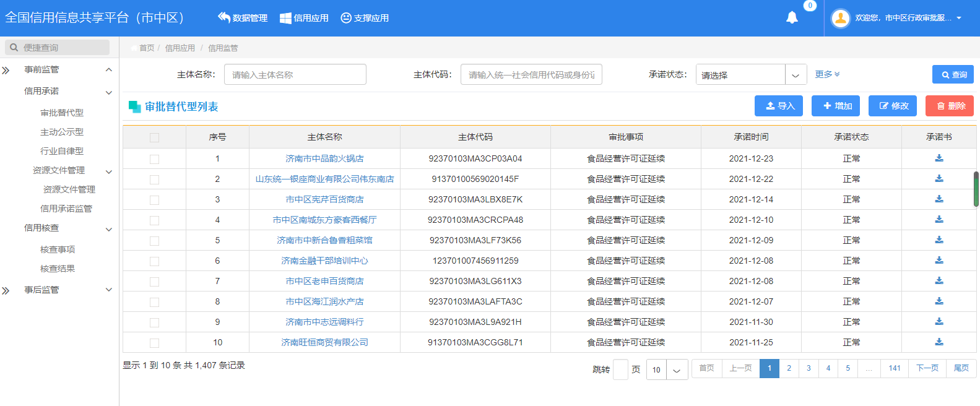Viewport: 980px width, 406px height.
Task: Open 核查结果 in sidebar
Action: (x=58, y=269)
